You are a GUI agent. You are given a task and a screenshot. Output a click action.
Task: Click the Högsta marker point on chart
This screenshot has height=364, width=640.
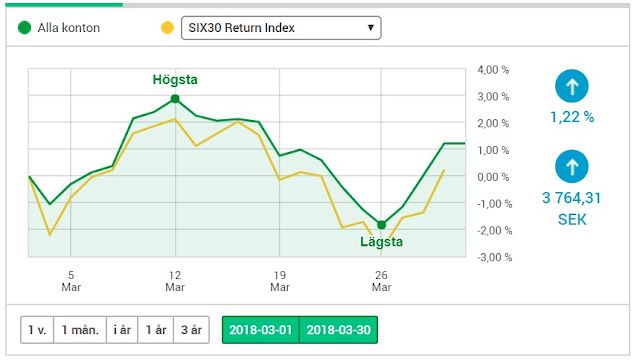[175, 99]
